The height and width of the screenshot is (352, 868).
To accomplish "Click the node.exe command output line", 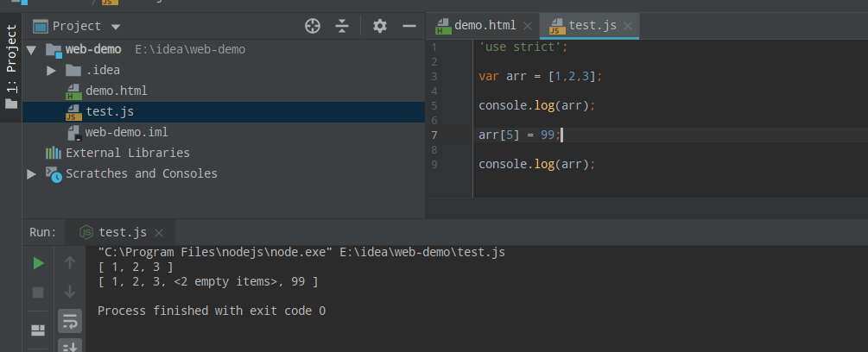I will [x=301, y=253].
